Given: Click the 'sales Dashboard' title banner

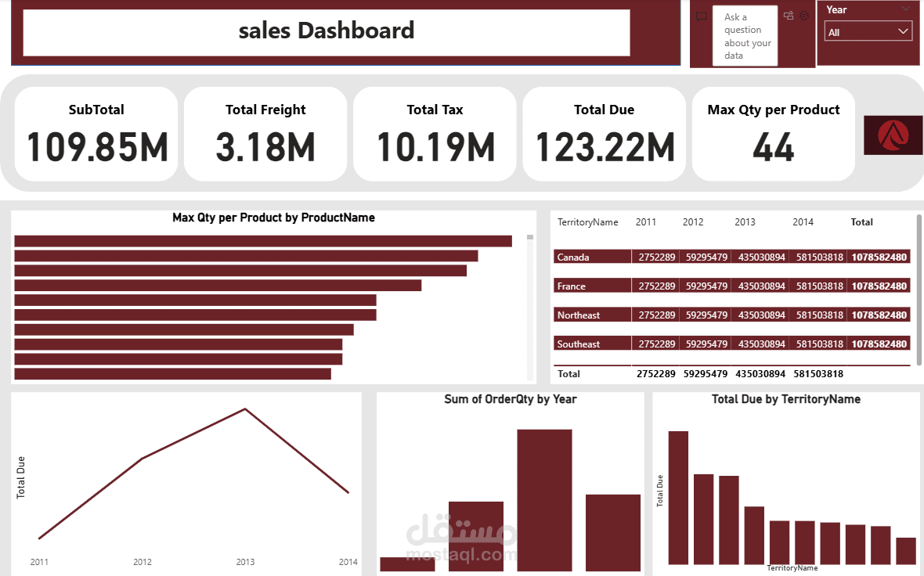Looking at the screenshot, I should click(x=327, y=31).
